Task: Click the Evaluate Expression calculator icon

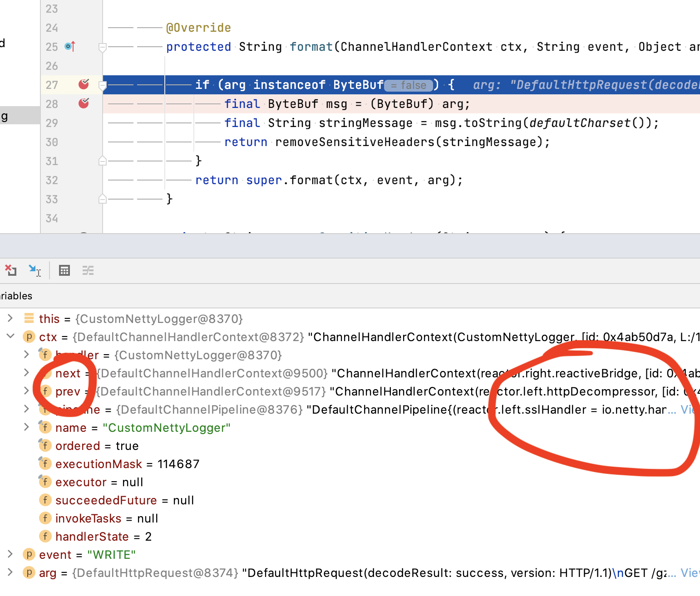Action: 64,271
